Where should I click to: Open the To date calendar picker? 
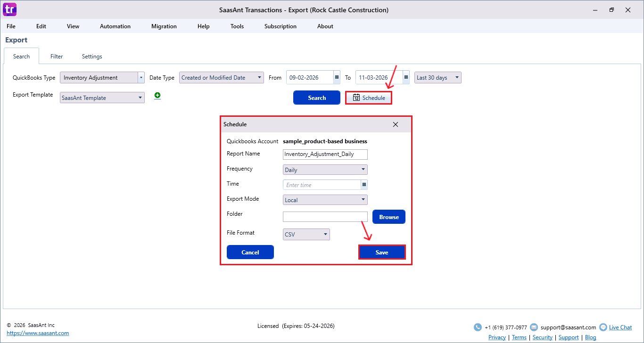(406, 78)
